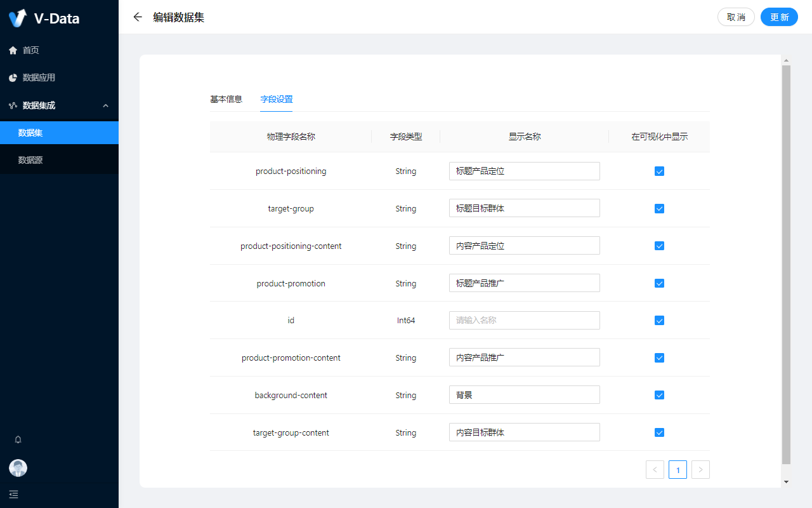Click the back arrow beside 编辑数据集
The image size is (812, 508).
(x=138, y=17)
